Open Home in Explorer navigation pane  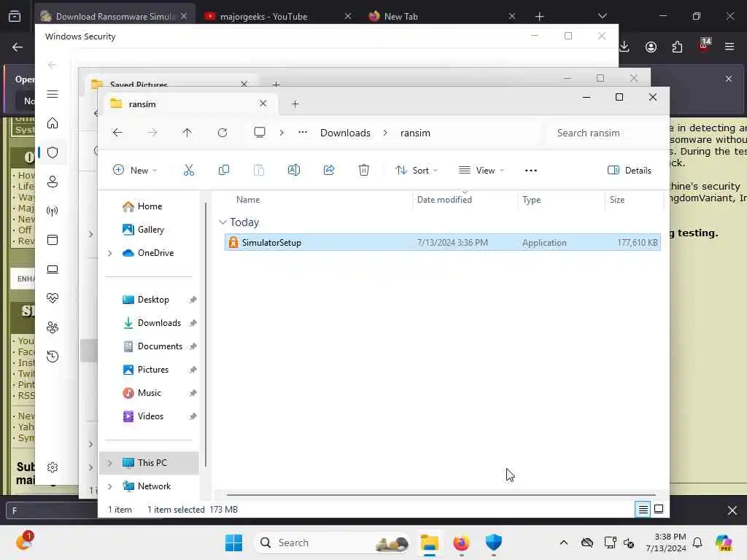coord(143,206)
